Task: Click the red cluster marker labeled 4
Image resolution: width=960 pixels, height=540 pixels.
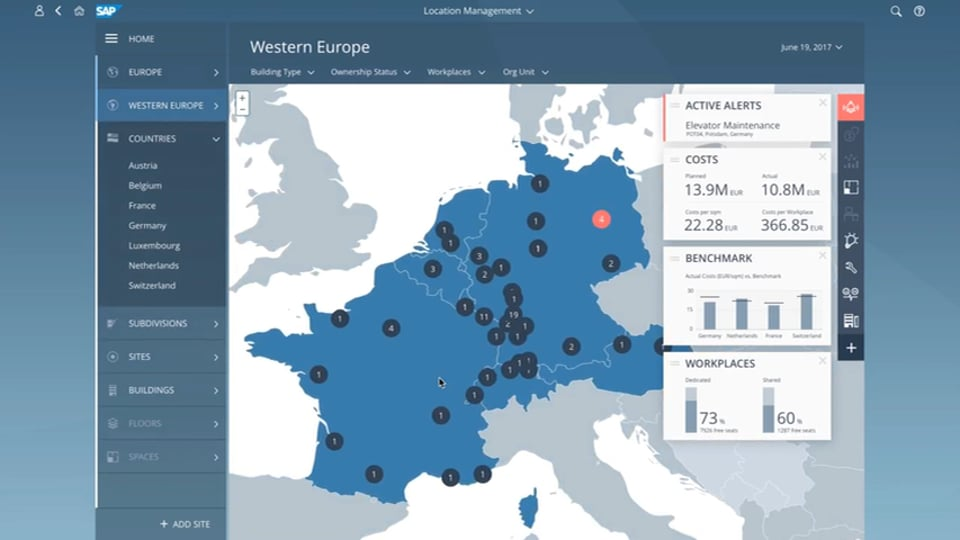Action: 601,219
